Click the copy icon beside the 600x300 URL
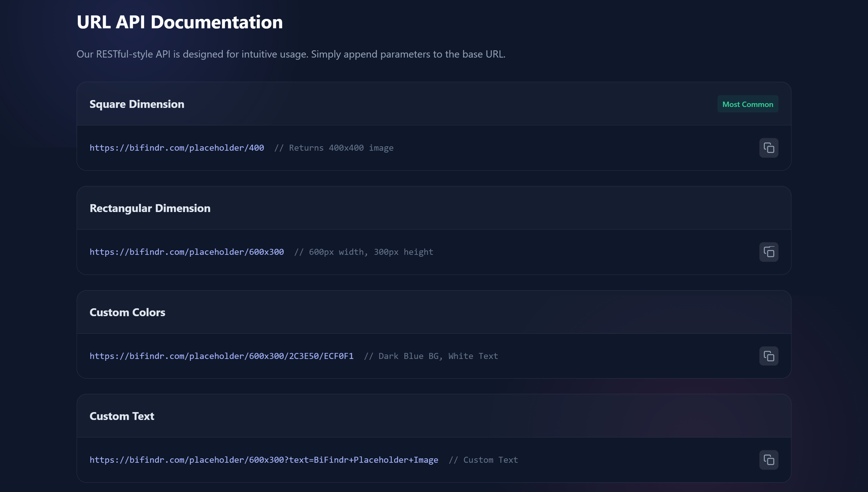 (x=769, y=252)
